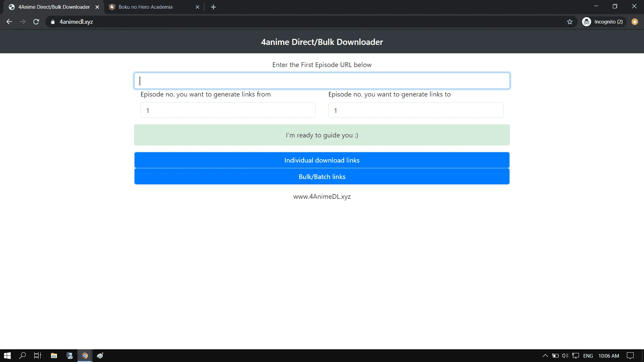Click the volume tray icon
This screenshot has width=644, height=362.
(565, 356)
